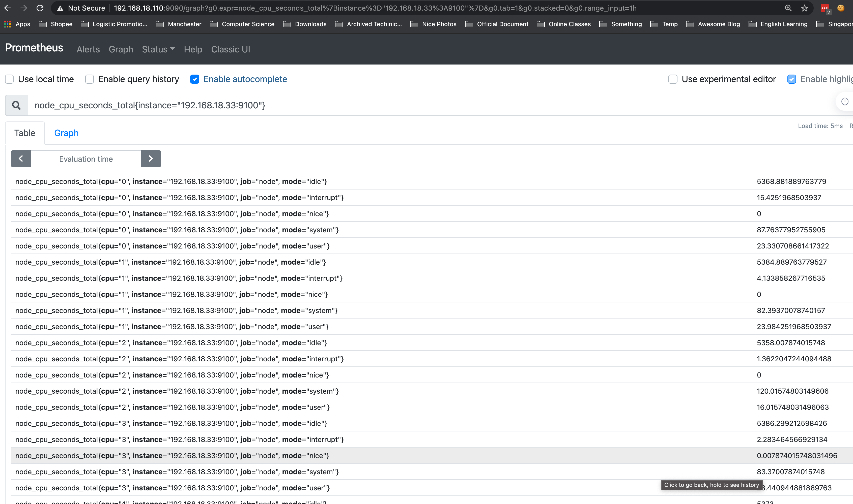Open the Status dropdown menu
This screenshot has width=853, height=504.
[x=158, y=49]
